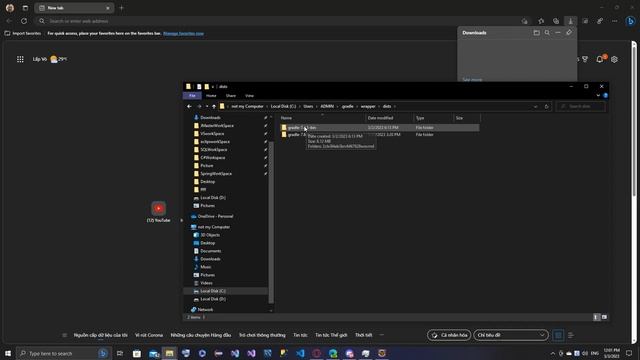This screenshot has width=640, height=360.
Task: Go back in File Explorer
Action: [189, 107]
